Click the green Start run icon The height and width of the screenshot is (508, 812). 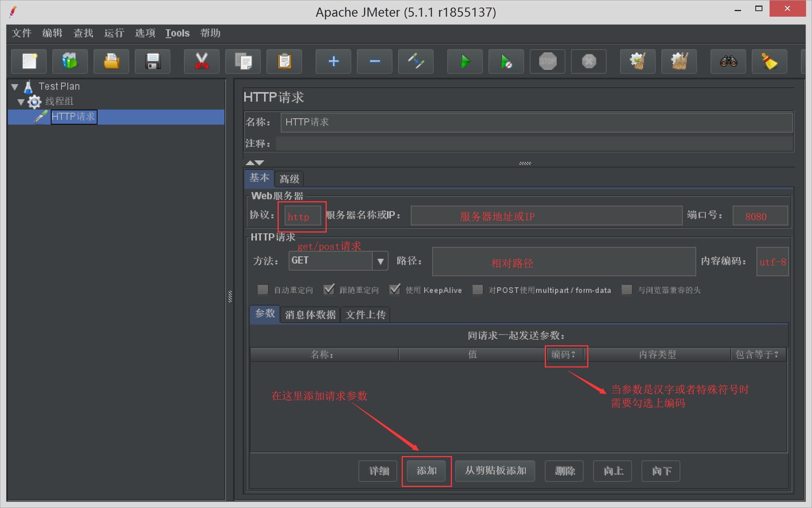[465, 62]
